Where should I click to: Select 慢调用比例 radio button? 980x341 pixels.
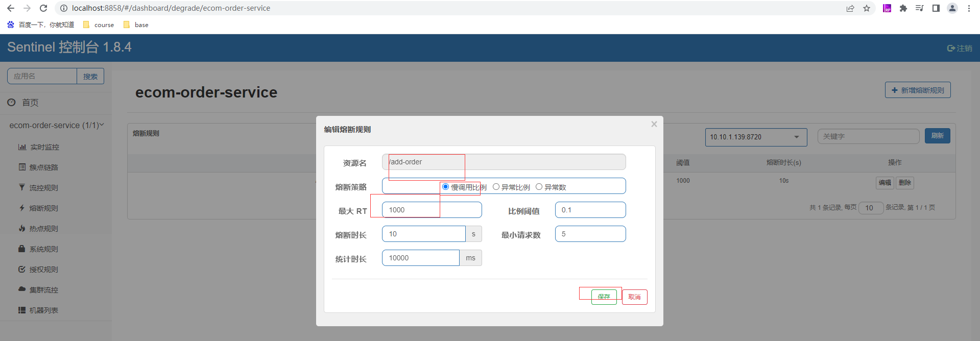(x=445, y=187)
